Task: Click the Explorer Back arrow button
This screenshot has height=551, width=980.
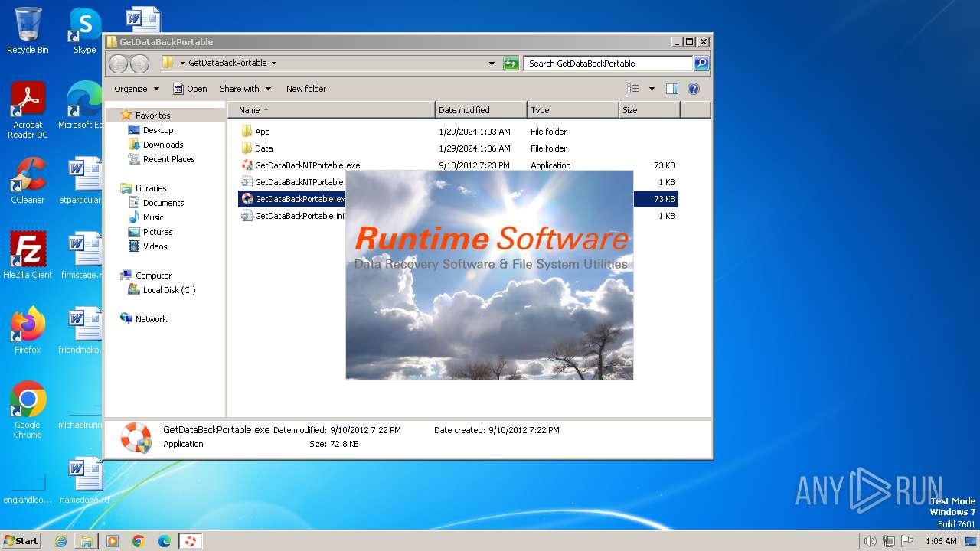Action: 118,64
